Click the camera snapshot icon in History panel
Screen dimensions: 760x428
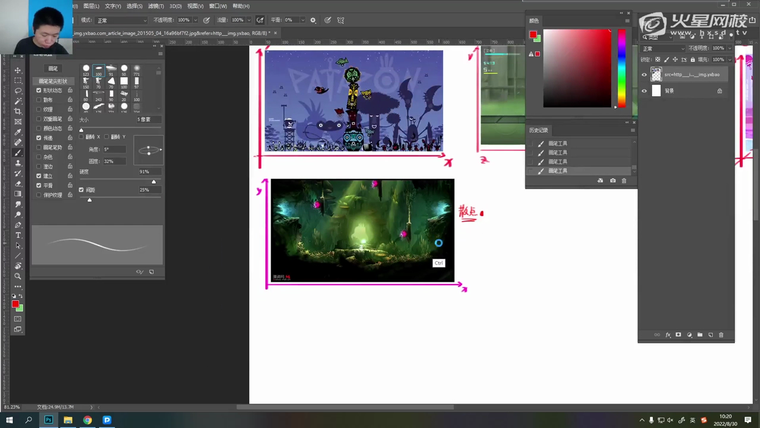(613, 181)
